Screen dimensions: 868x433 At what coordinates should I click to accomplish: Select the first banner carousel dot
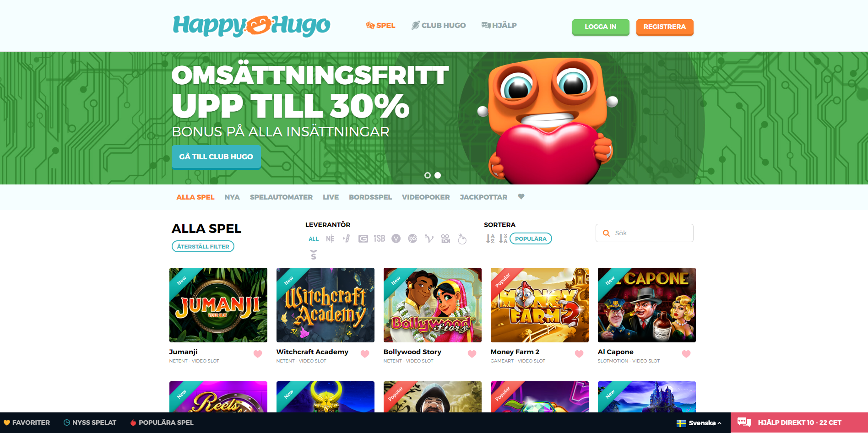[428, 175]
